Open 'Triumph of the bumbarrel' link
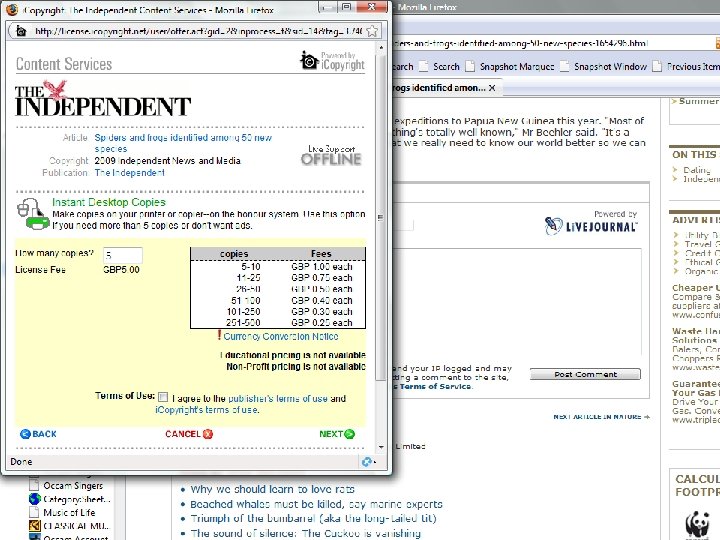This screenshot has height=540, width=720. tap(313, 518)
